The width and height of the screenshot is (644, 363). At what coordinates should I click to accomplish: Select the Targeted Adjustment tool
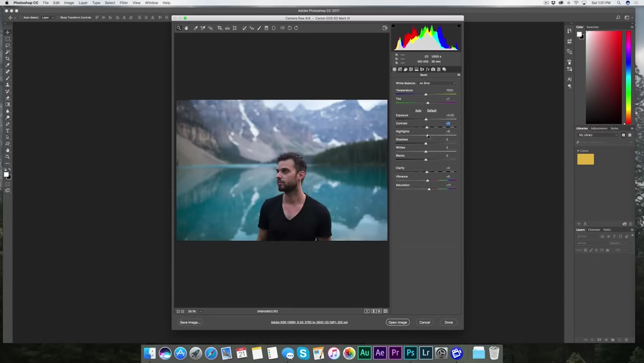tap(211, 28)
